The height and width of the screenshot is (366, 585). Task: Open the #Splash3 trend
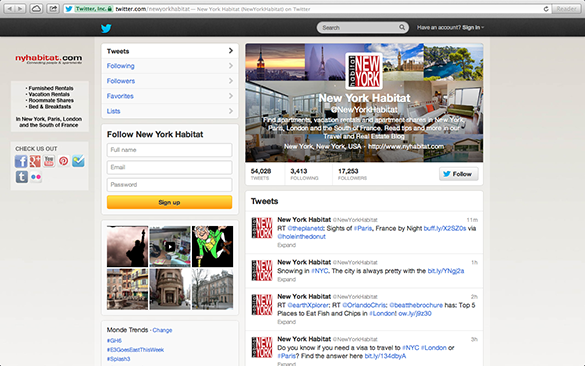(119, 359)
